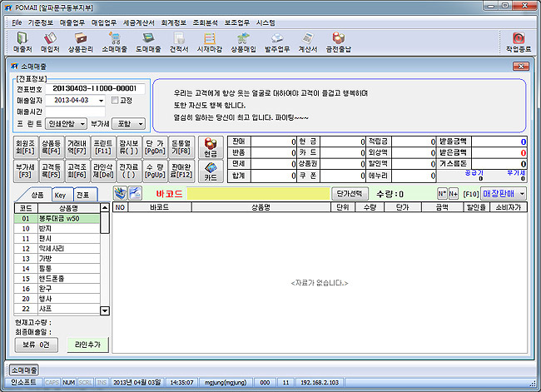Click product list scroll up arrow
The height and width of the screenshot is (392, 541).
tap(105, 208)
